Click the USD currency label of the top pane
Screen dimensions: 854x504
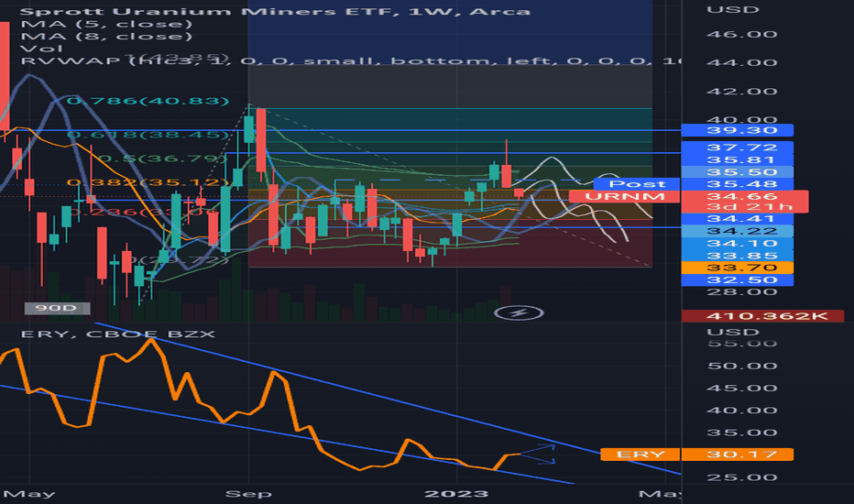tap(732, 10)
